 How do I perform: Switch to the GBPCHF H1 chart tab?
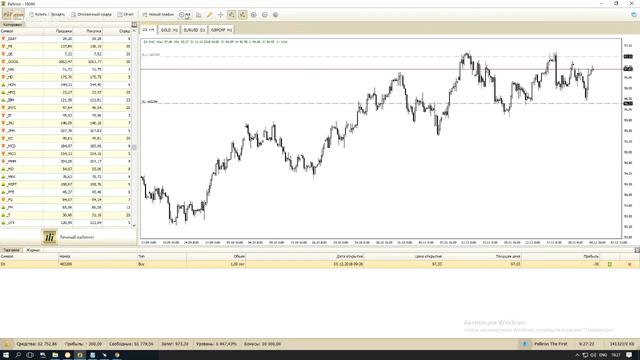[x=221, y=30]
